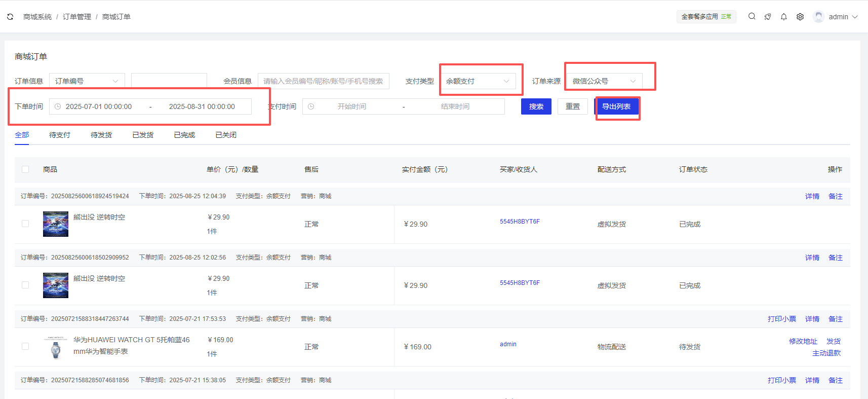The width and height of the screenshot is (868, 399).
Task: Click the admin user avatar
Action: point(818,17)
